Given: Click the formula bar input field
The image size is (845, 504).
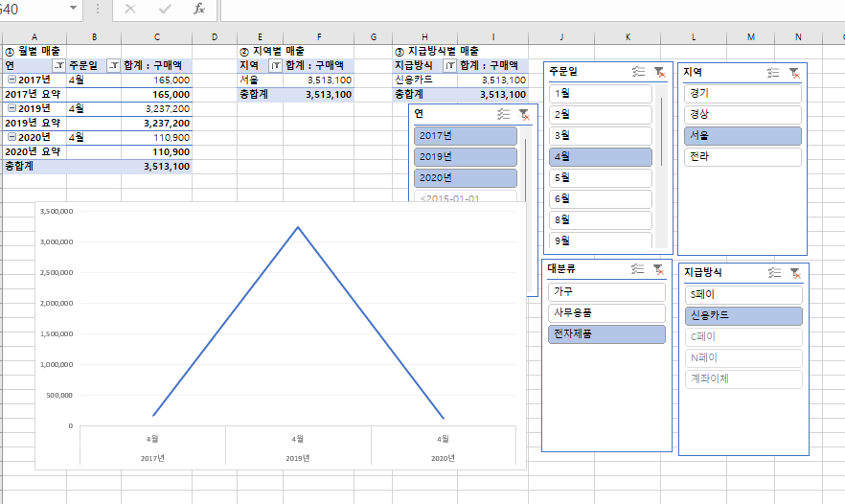Looking at the screenshot, I should coord(527,9).
